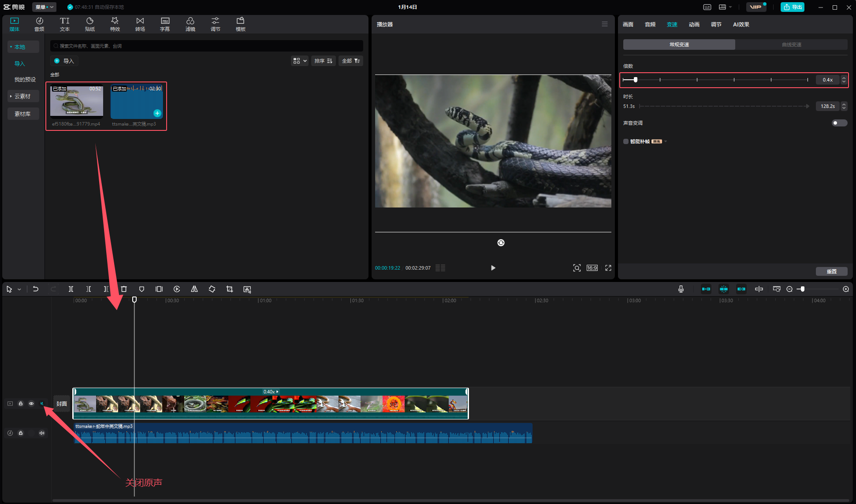This screenshot has height=504, width=856.
Task: Open the 菜单 menu dropdown
Action: coord(45,7)
